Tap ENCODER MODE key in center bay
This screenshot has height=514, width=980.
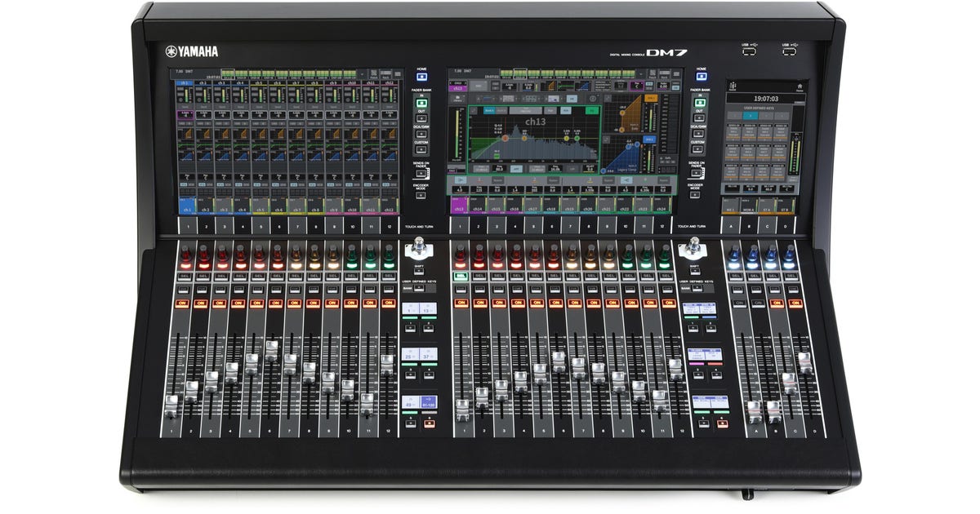point(695,195)
